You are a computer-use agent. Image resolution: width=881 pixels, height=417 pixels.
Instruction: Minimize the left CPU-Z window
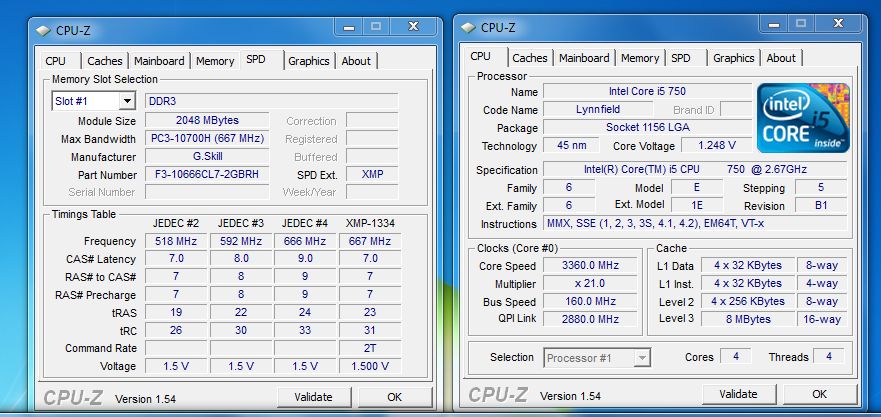[x=349, y=27]
